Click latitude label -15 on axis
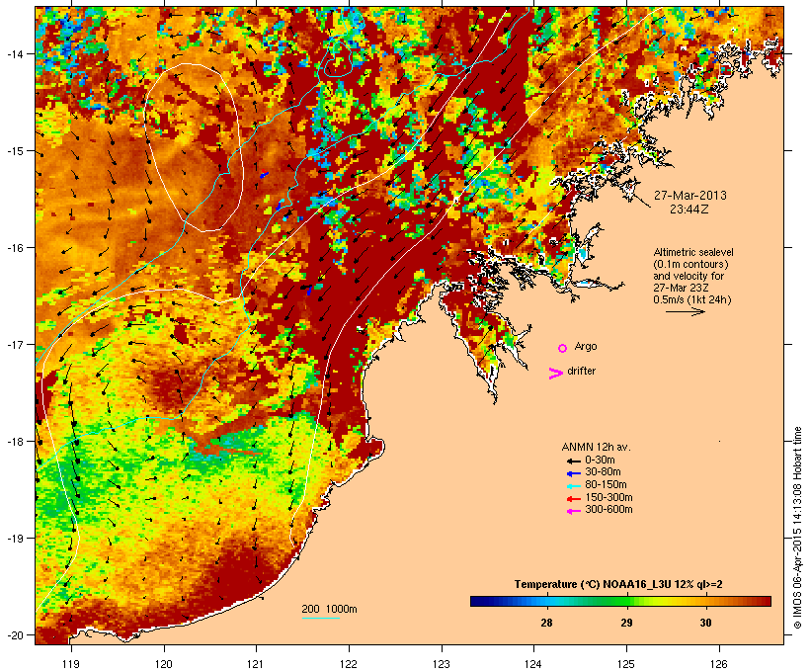 point(13,151)
